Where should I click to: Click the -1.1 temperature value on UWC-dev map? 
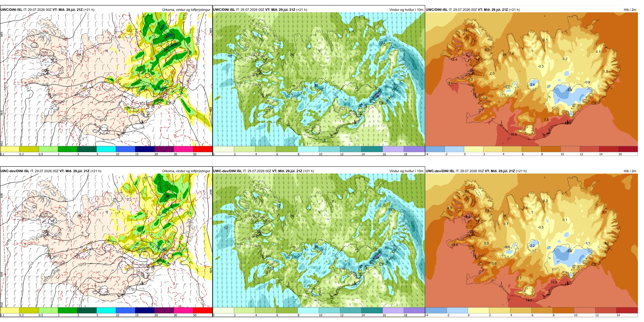587,243
